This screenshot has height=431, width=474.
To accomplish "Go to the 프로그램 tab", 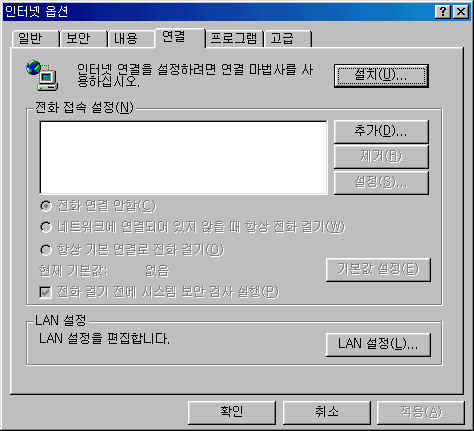I will 234,39.
